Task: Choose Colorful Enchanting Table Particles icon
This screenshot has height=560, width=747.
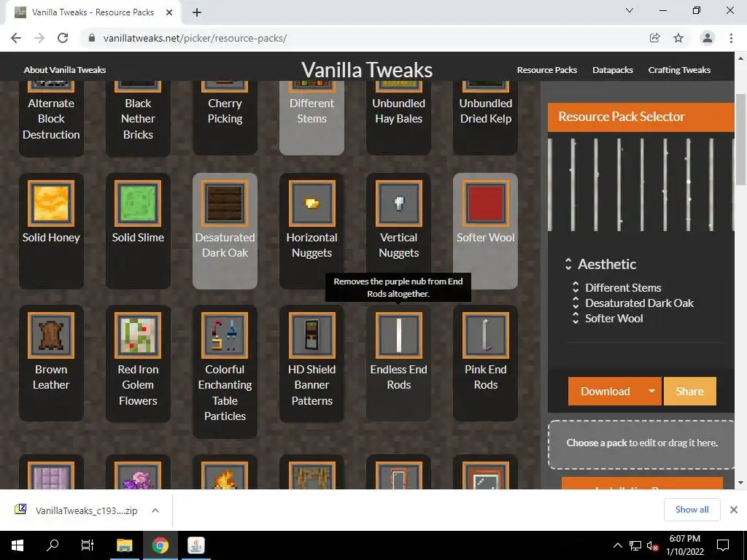Action: [x=225, y=335]
